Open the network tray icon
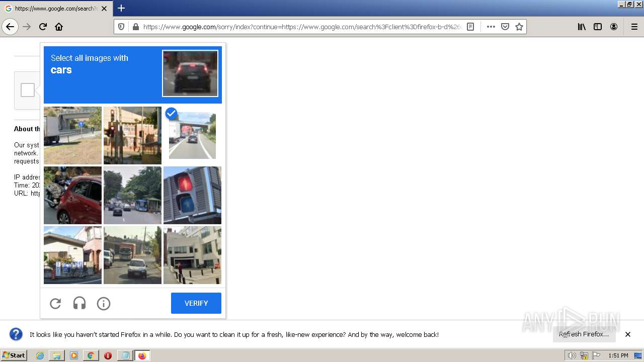Viewport: 644px width, 362px height. pyautogui.click(x=584, y=355)
